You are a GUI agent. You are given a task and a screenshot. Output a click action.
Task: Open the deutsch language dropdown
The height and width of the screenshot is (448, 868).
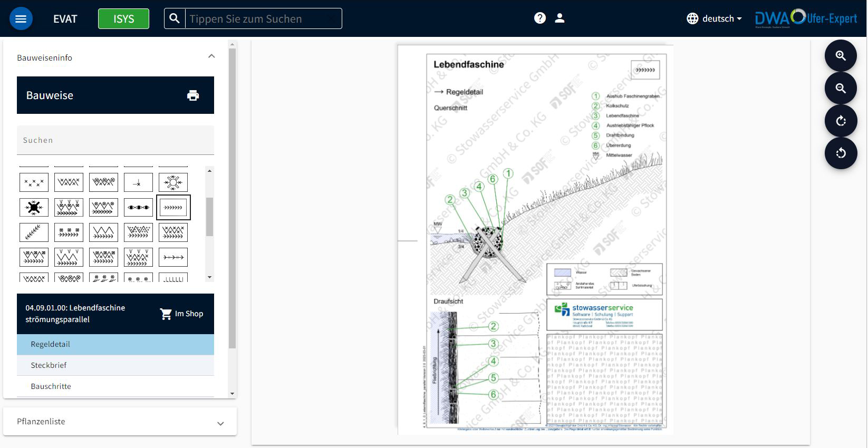click(715, 18)
